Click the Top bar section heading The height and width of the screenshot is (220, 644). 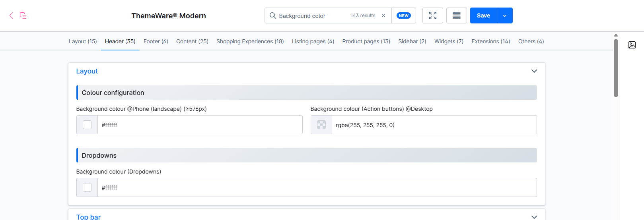coord(88,217)
